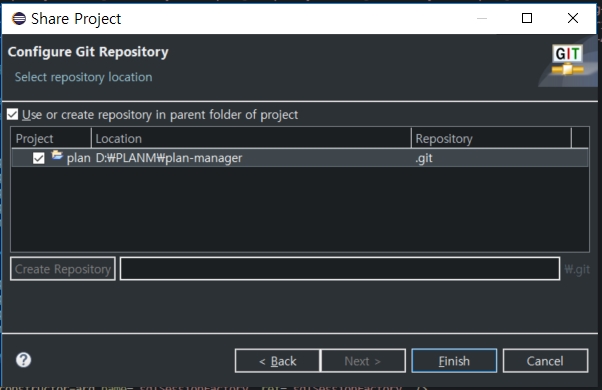Click the repository path input field
Viewport: 602px width, 390px height.
coord(340,269)
